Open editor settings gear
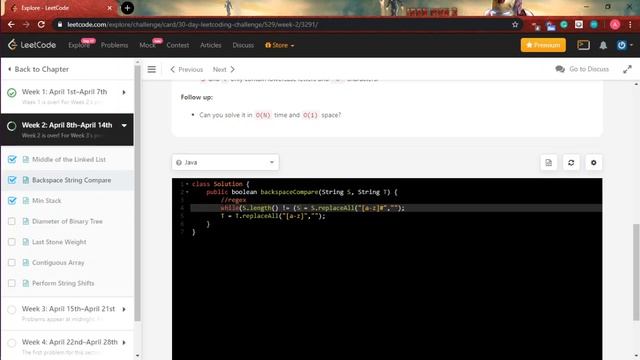 point(593,162)
